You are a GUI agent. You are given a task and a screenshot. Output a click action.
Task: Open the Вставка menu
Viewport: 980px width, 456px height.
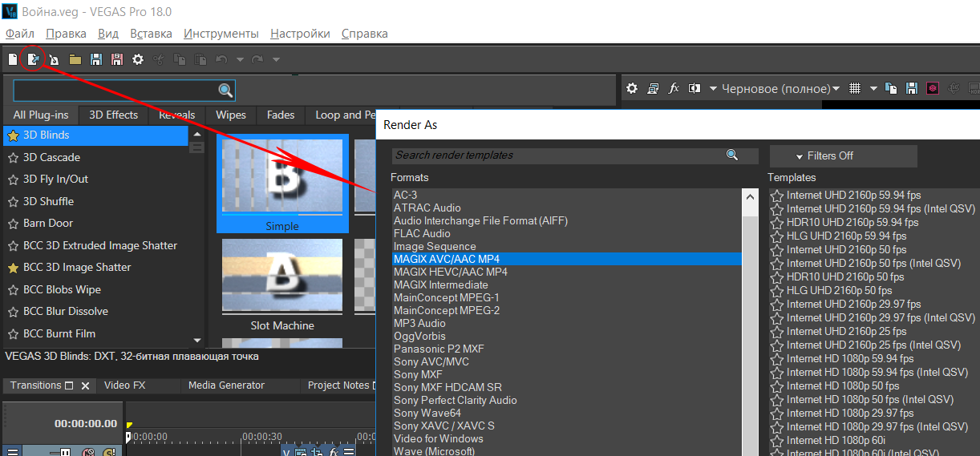point(151,34)
